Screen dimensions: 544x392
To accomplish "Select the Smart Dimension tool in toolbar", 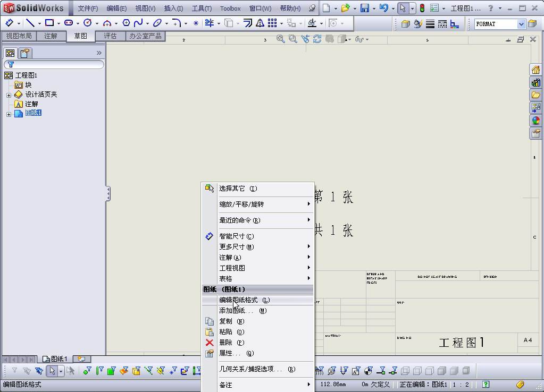I will coord(10,23).
